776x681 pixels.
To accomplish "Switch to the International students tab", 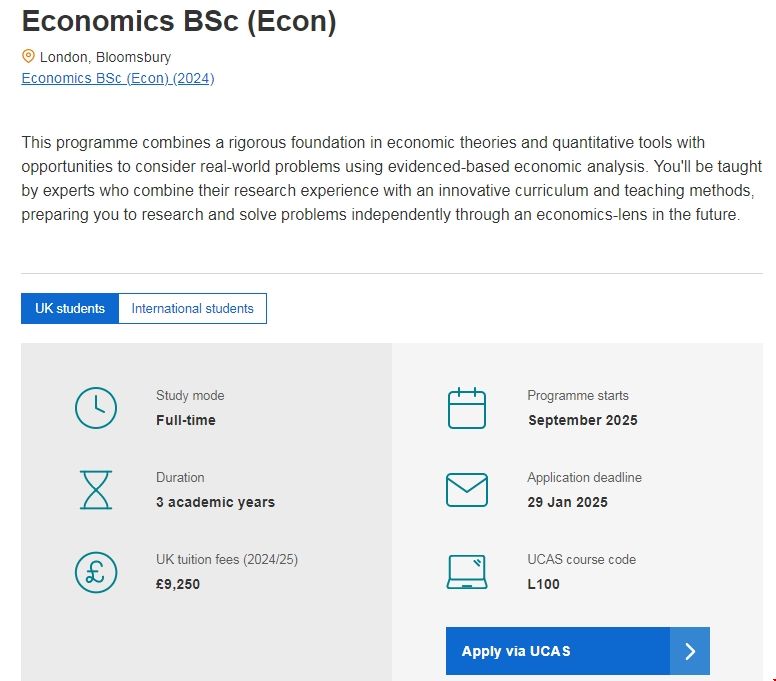I will (x=193, y=309).
